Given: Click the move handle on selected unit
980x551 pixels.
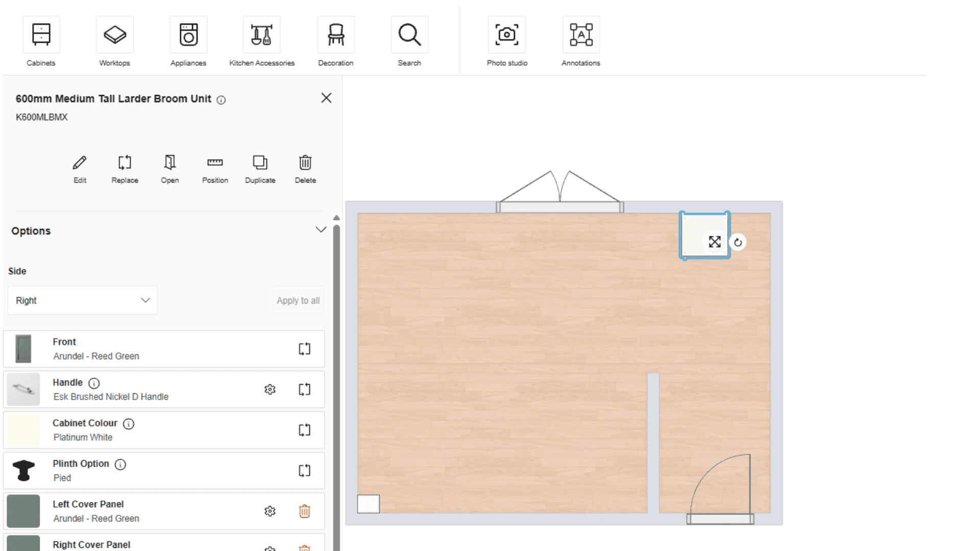Looking at the screenshot, I should 715,242.
